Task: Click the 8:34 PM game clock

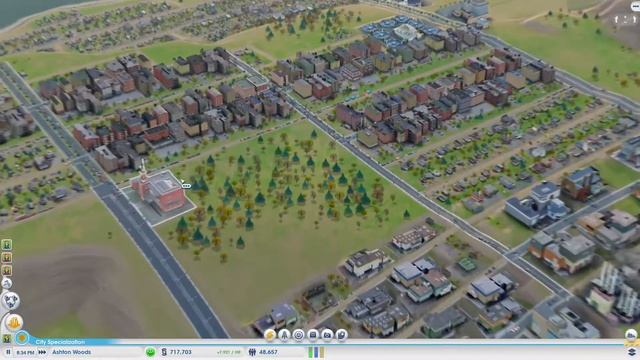Action: [25, 352]
